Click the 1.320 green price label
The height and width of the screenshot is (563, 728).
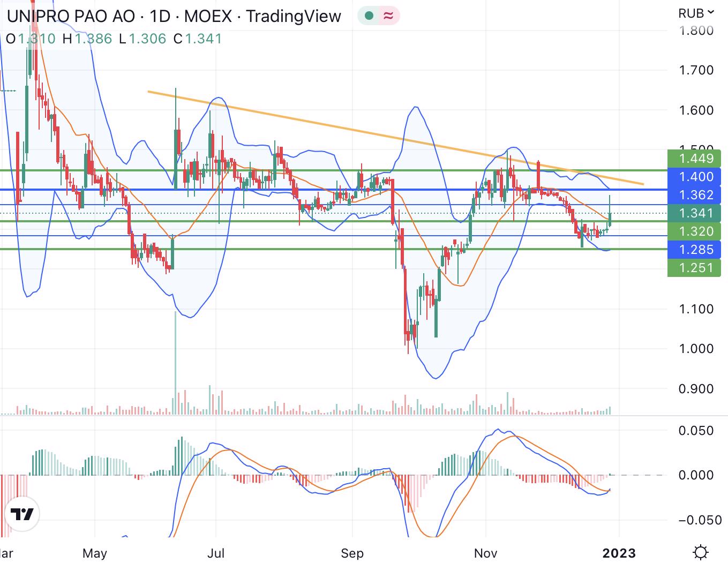[694, 231]
